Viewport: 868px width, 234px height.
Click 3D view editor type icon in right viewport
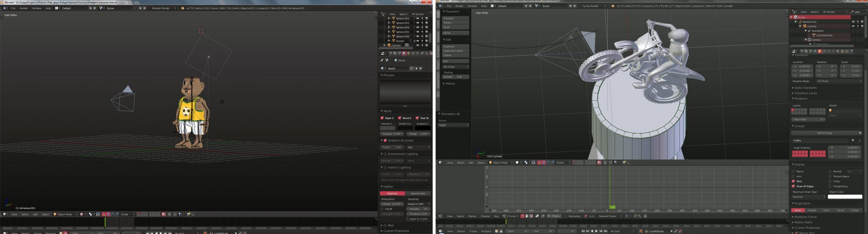[x=441, y=162]
